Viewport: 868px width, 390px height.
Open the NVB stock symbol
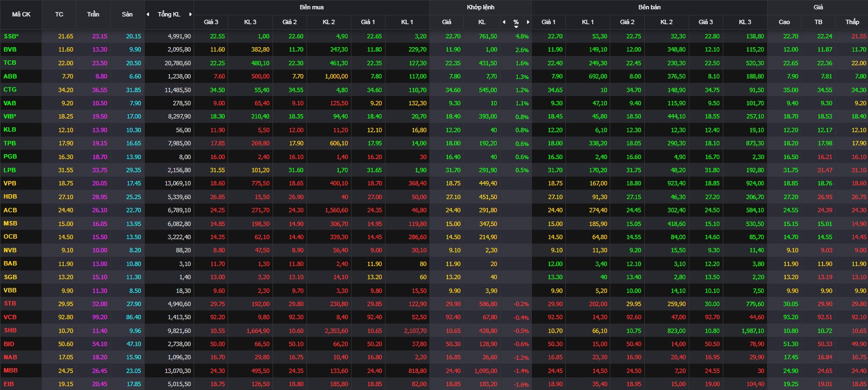(10, 250)
